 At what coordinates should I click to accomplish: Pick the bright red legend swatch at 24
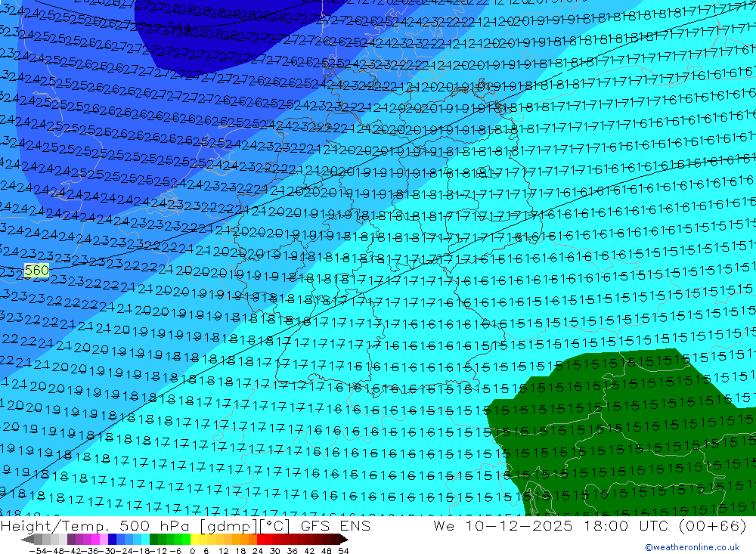point(261,539)
